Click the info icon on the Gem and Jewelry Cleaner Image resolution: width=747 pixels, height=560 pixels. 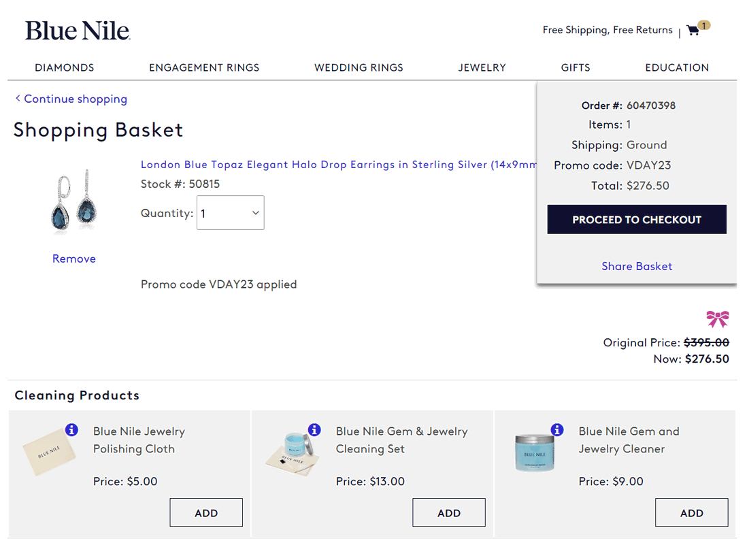coord(557,429)
